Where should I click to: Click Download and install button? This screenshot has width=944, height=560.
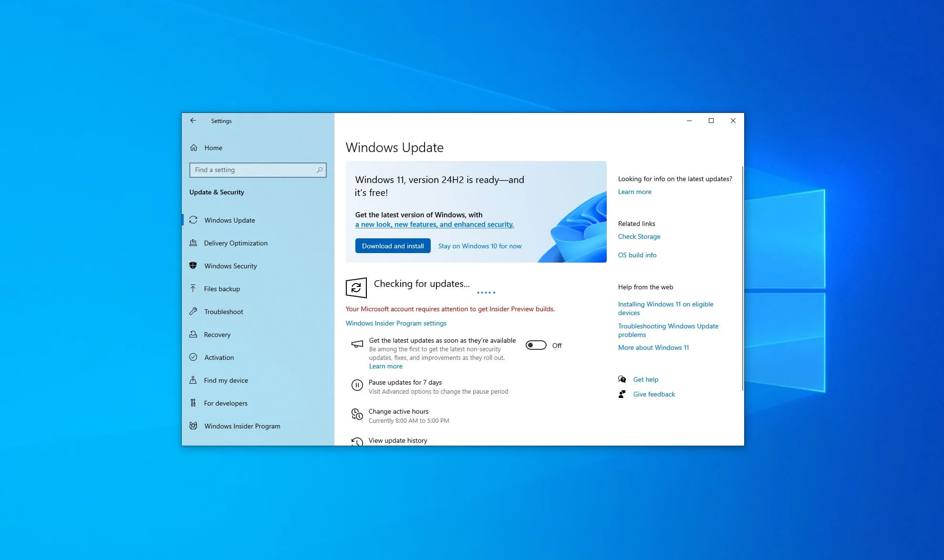click(x=392, y=245)
